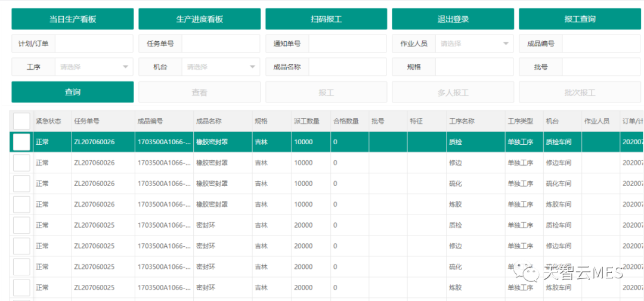Click the green 查询 search button
This screenshot has height=301, width=644.
[72, 92]
